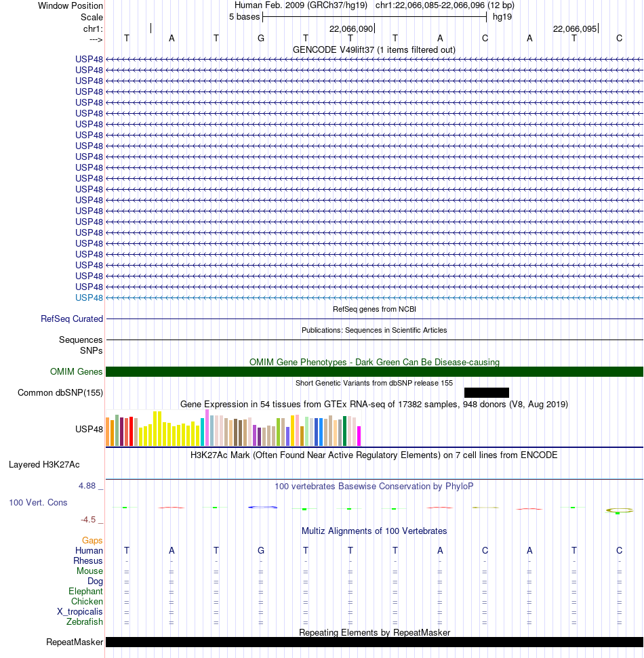Image resolution: width=644 pixels, height=658 pixels.
Task: Click the orange 'Gaps' row label
Action: point(92,541)
